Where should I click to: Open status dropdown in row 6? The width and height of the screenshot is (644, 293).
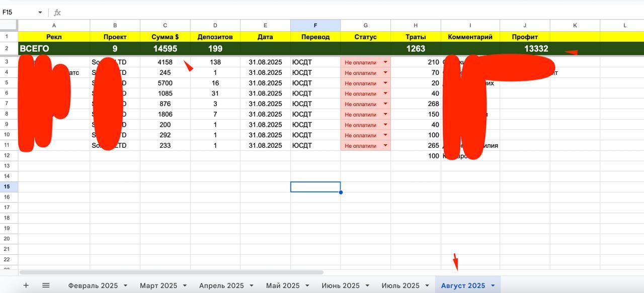click(385, 93)
